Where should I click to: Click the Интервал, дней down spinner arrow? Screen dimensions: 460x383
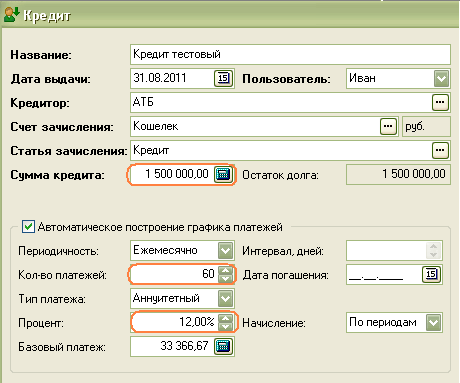(x=433, y=255)
